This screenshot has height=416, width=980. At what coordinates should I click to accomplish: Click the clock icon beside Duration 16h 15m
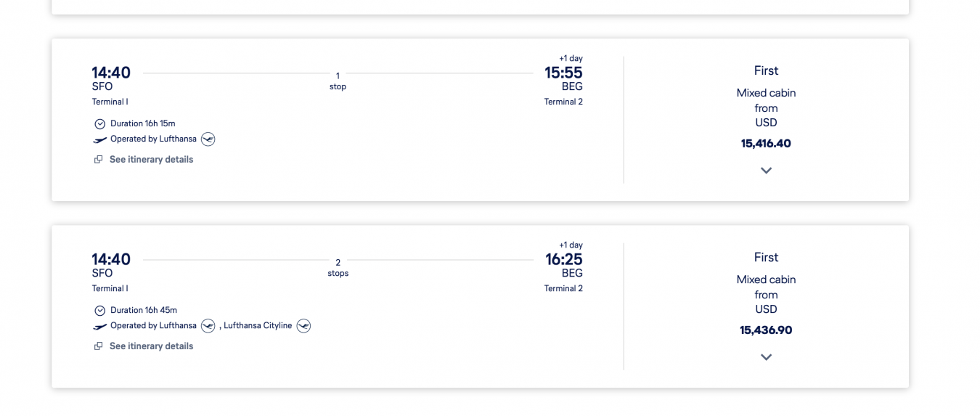(100, 124)
